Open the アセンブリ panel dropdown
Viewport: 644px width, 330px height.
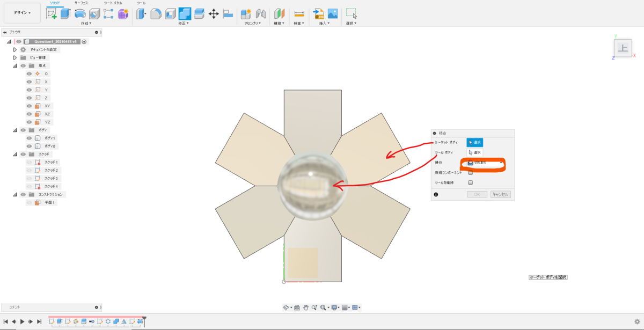click(252, 23)
